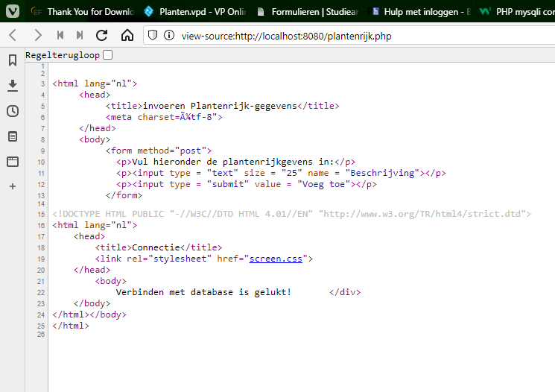Go to the home page
Image resolution: width=555 pixels, height=392 pixels.
(127, 35)
